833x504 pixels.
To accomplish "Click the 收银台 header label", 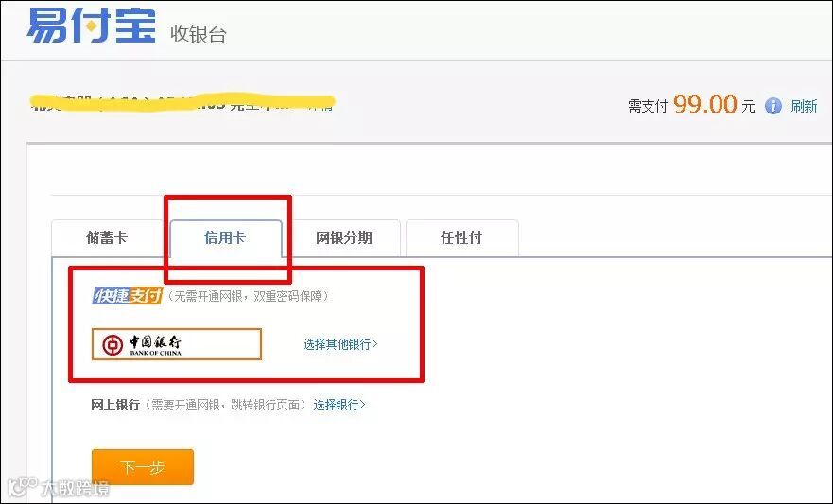I will pos(199,34).
